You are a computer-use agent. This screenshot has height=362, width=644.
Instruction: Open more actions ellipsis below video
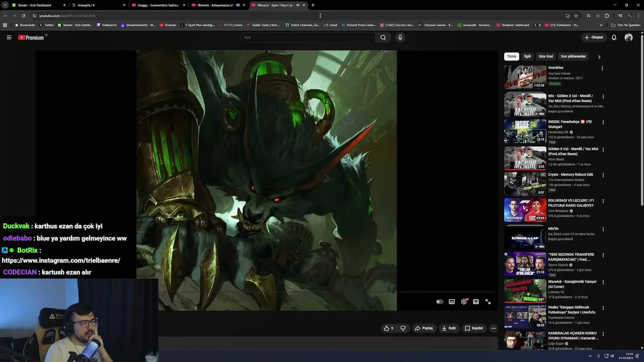point(493,328)
